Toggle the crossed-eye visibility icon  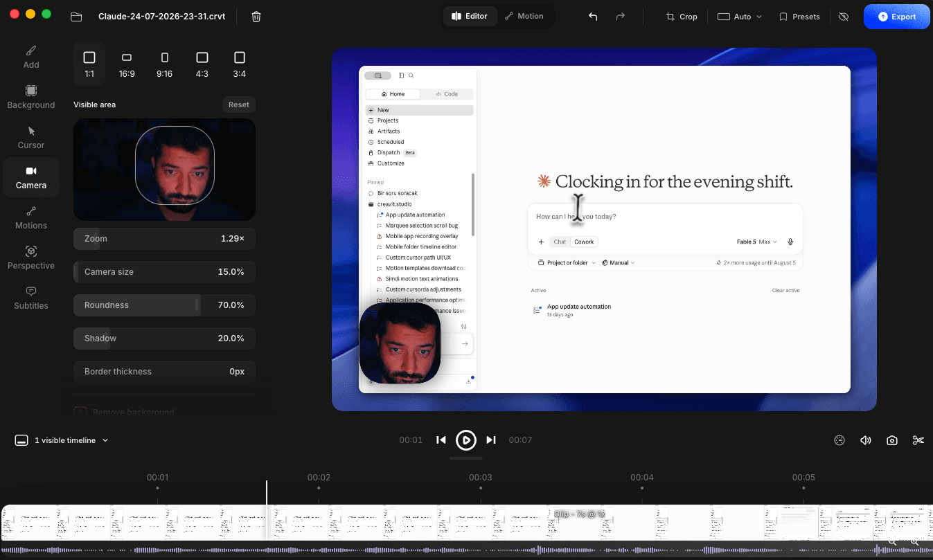[x=844, y=17]
